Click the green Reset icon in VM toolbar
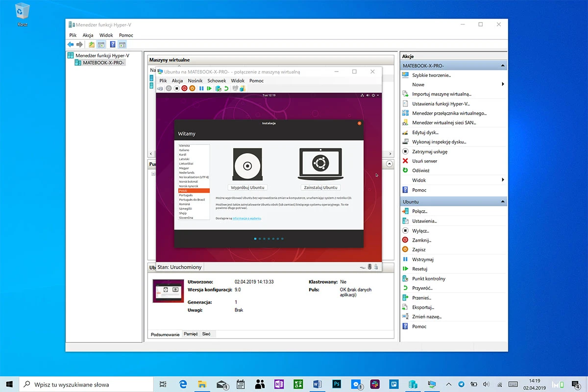Screen dimensions: 588x392 coord(209,88)
